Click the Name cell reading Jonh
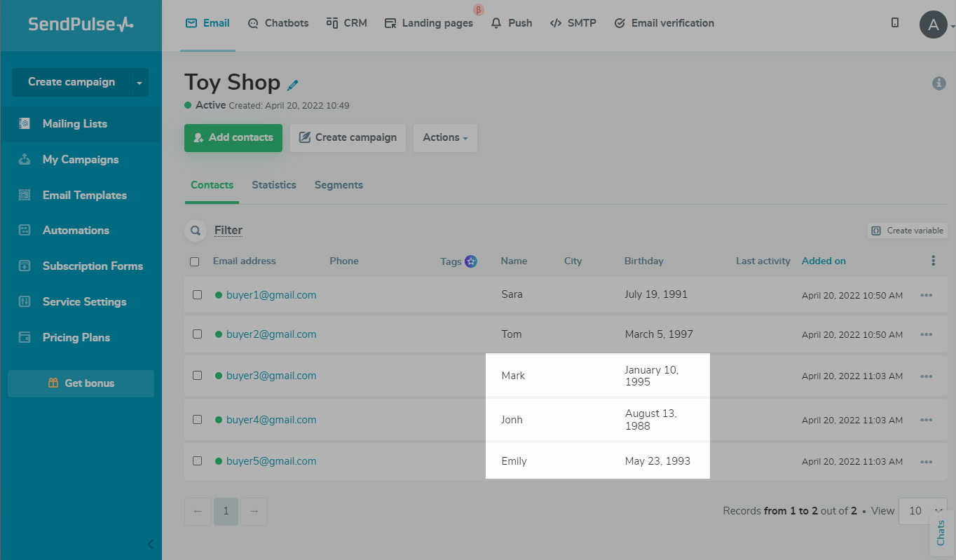The image size is (956, 560). coord(512,420)
